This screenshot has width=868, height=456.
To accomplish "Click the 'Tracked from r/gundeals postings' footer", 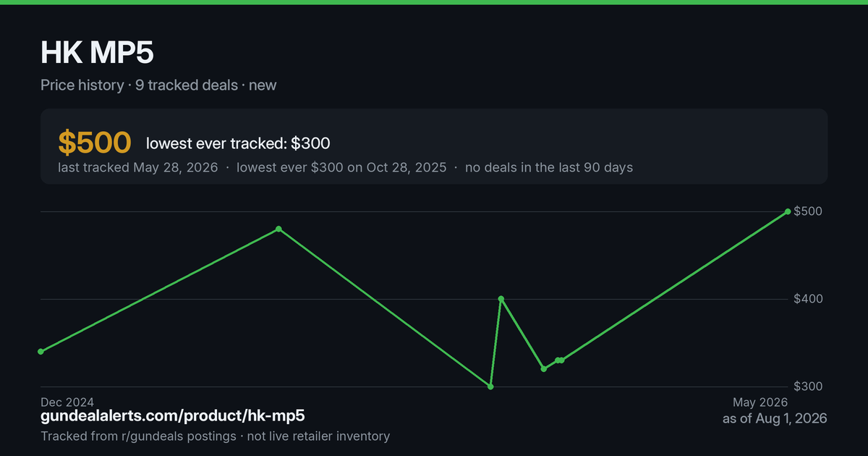I will click(x=138, y=436).
